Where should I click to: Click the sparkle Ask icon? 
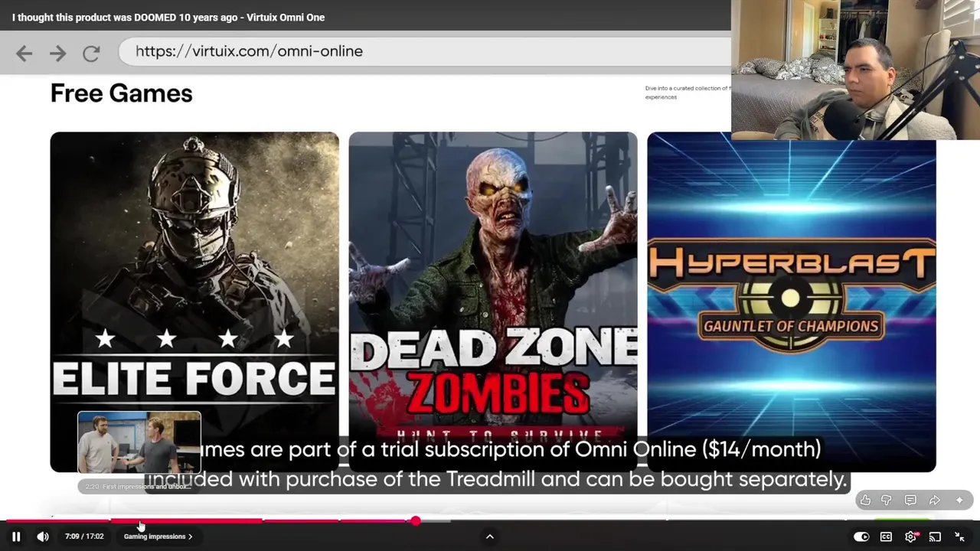959,500
